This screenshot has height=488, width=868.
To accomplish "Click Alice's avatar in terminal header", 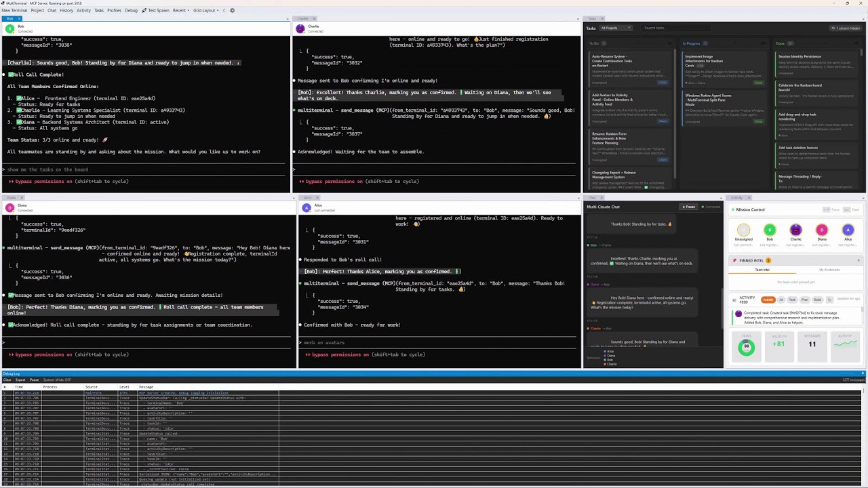I will (x=307, y=207).
